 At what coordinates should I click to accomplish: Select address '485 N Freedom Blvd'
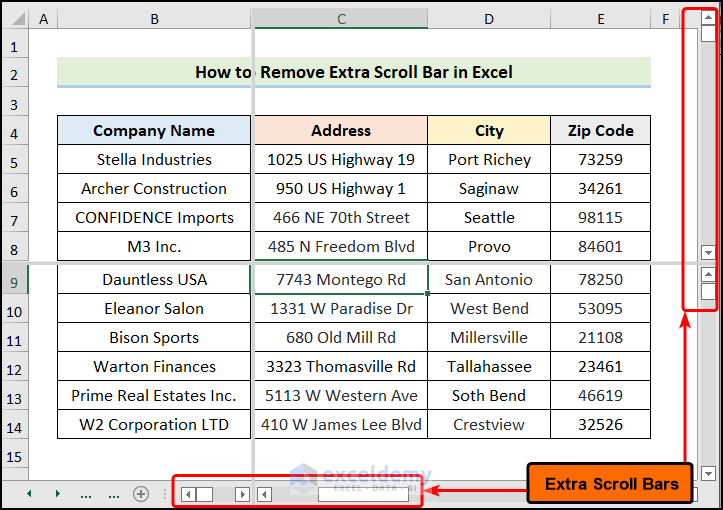pos(341,247)
